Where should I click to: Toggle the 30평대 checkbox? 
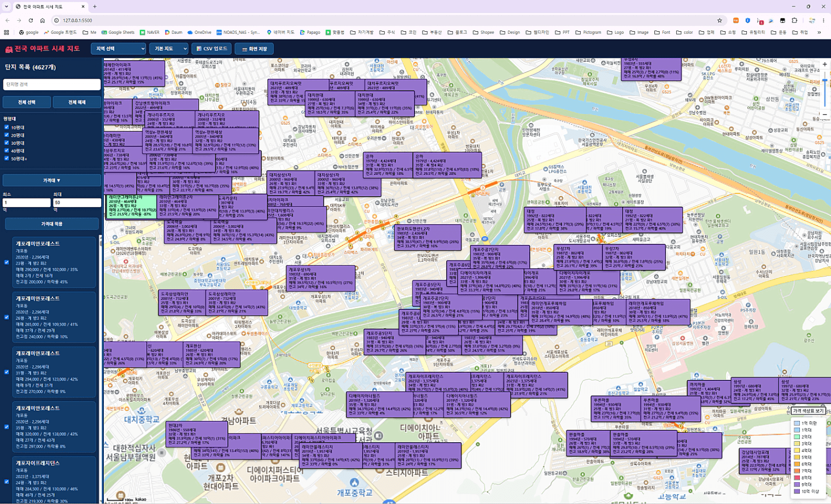[x=7, y=143]
